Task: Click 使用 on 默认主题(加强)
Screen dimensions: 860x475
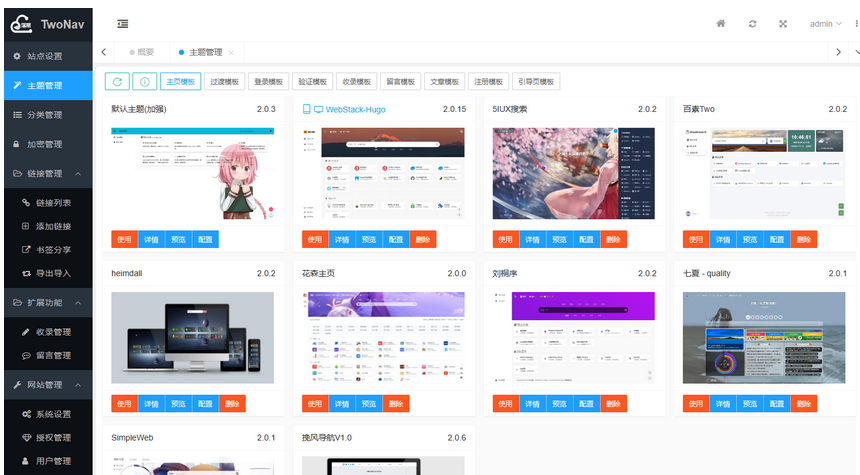Action: coord(125,239)
